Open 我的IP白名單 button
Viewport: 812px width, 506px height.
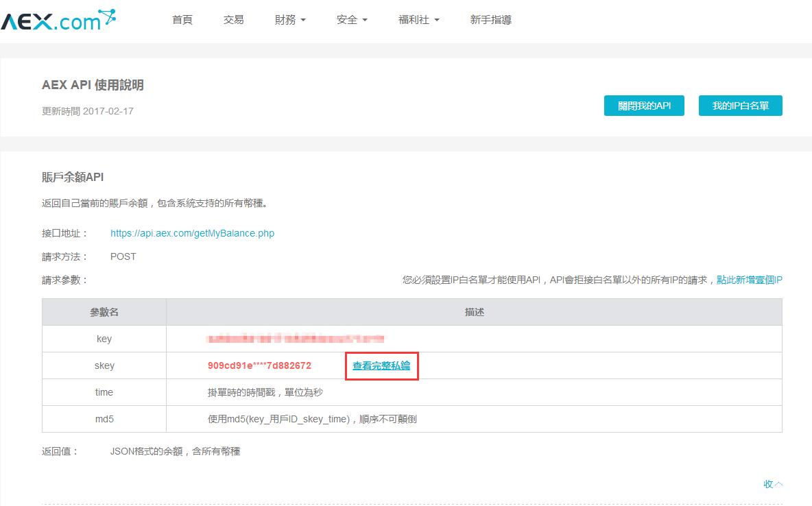(741, 106)
